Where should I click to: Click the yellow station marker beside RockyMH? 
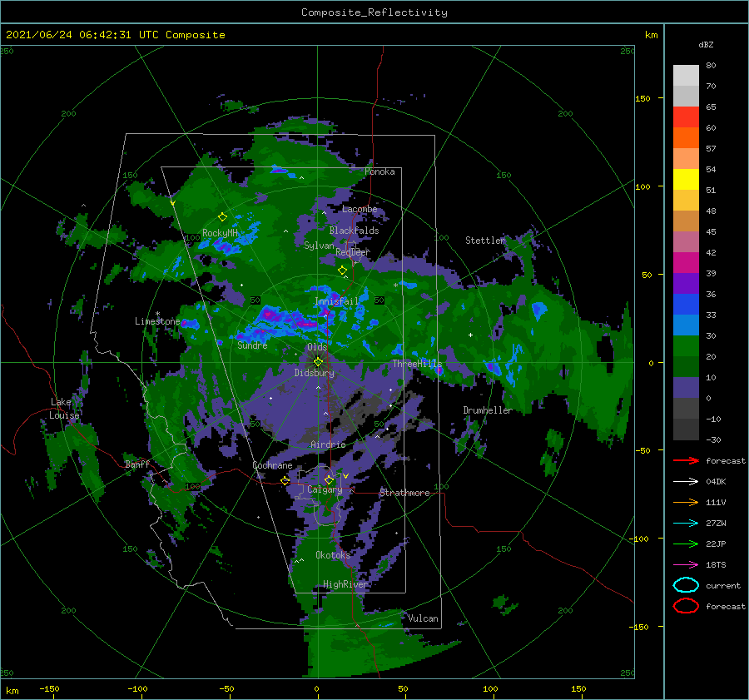pyautogui.click(x=222, y=217)
